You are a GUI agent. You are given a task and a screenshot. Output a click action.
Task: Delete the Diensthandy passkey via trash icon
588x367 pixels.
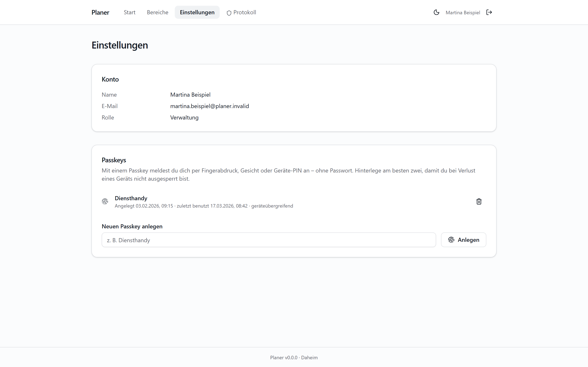[479, 201]
